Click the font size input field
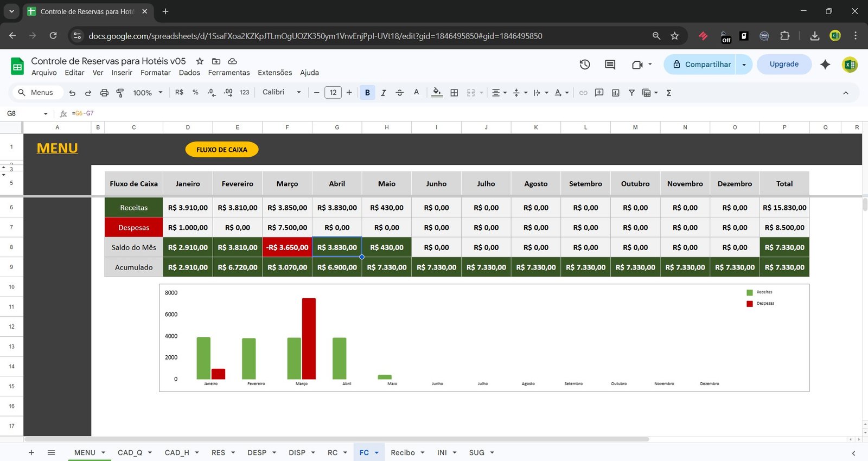Screen dimensions: 868x461 point(333,93)
